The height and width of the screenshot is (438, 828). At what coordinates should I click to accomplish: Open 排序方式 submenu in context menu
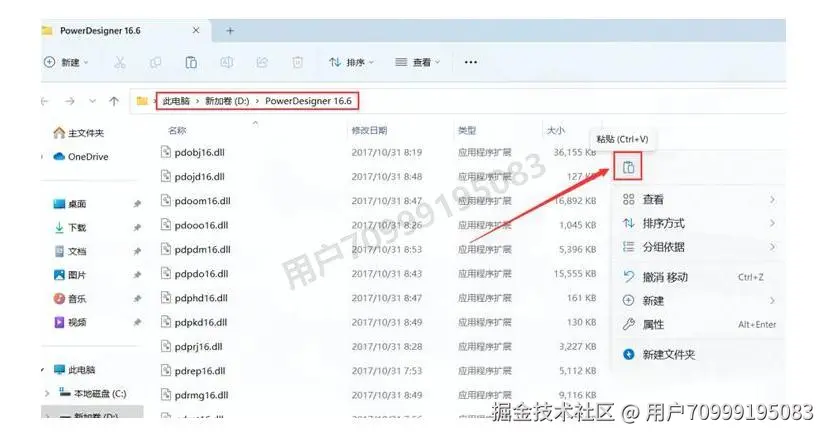(699, 223)
